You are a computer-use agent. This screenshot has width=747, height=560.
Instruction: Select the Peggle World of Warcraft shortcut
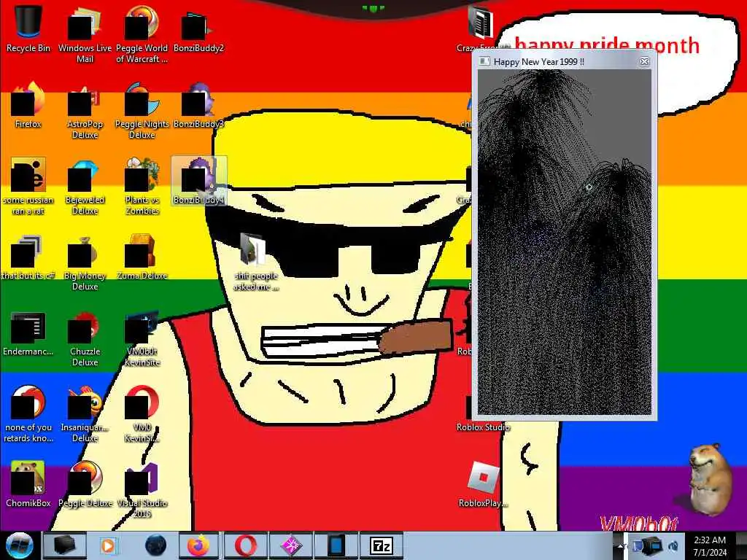click(x=142, y=34)
